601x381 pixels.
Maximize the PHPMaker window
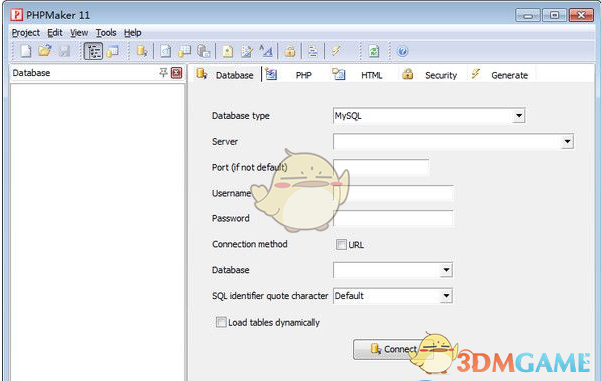(x=554, y=15)
